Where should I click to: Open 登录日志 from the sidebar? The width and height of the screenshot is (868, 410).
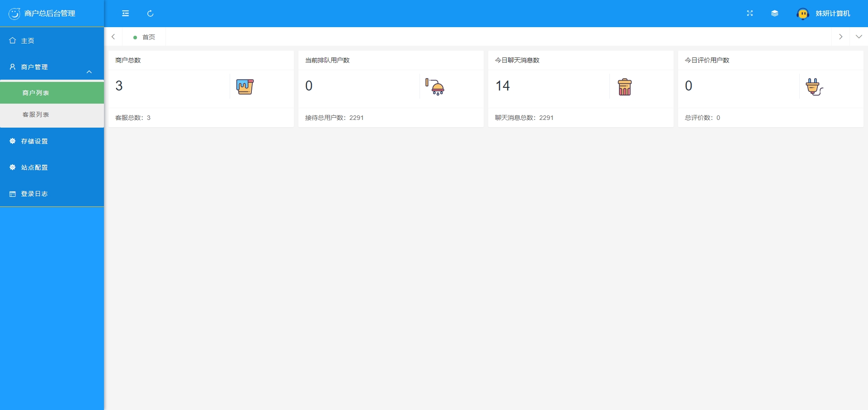(x=34, y=194)
